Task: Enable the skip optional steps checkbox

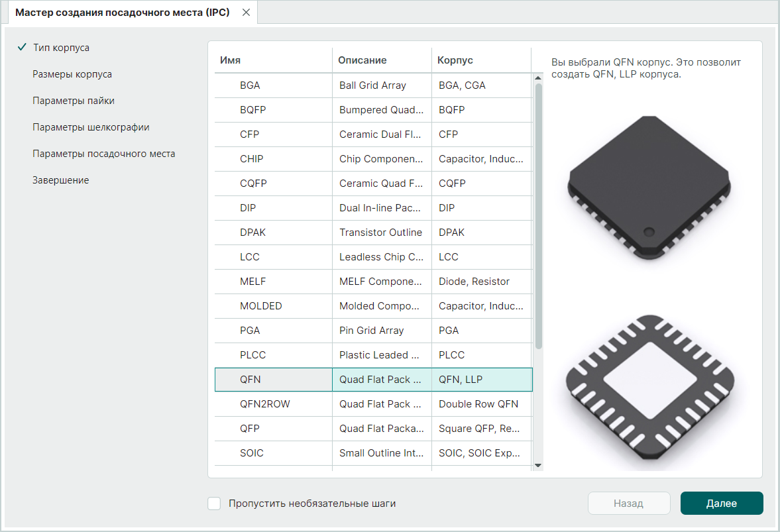Action: [x=214, y=504]
